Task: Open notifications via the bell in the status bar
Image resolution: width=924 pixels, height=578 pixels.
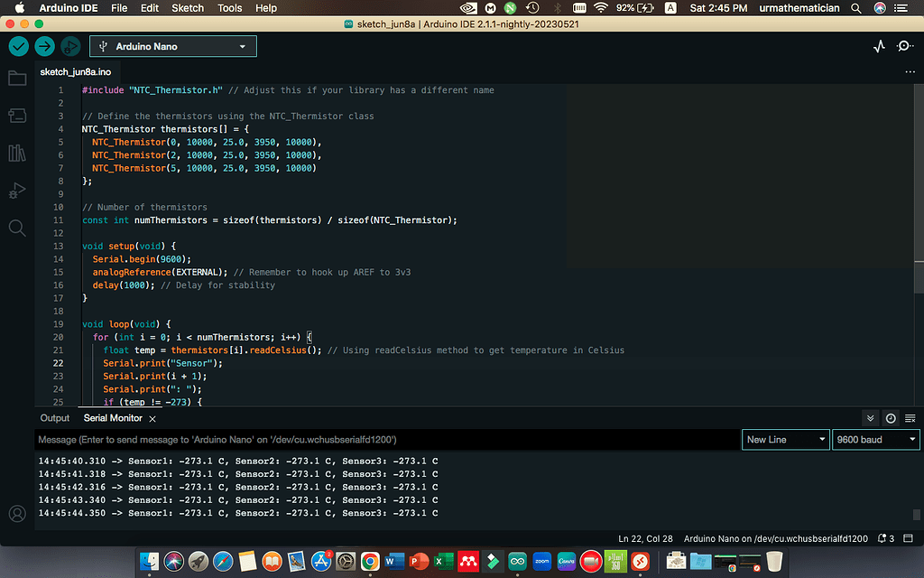Action: pyautogui.click(x=883, y=538)
